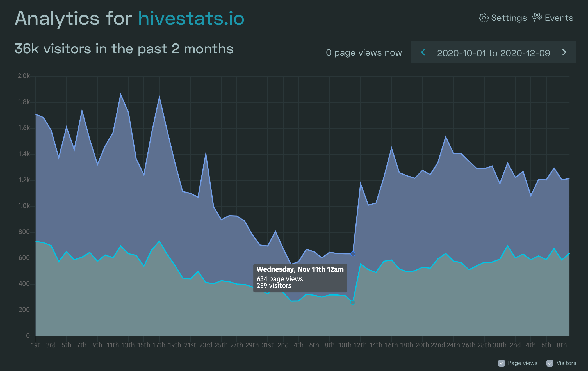Click the '11th' x-axis label
588x371 pixels.
pyautogui.click(x=113, y=345)
